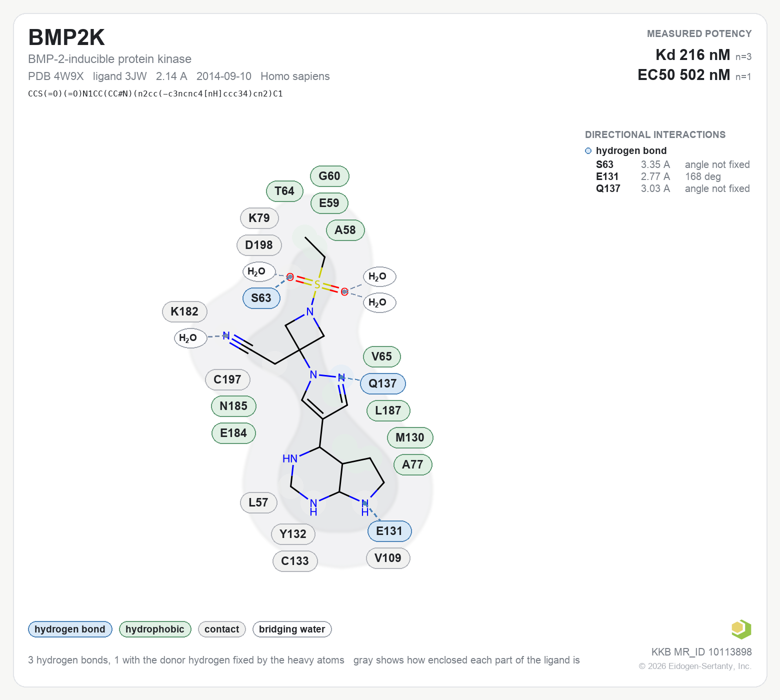Select the bridging water legend pill
780x700 pixels.
coord(292,629)
